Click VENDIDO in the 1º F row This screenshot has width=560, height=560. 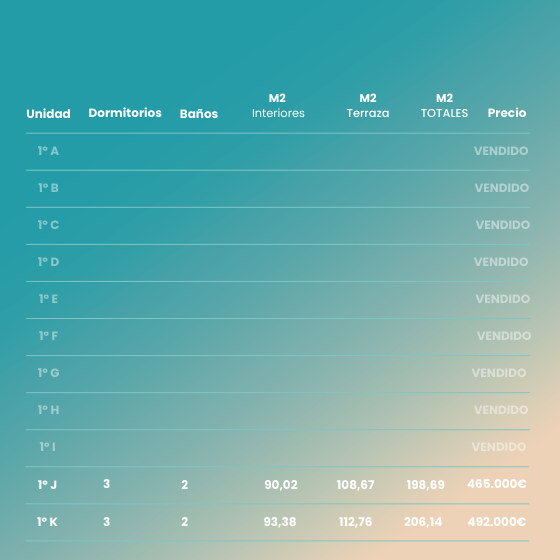pos(504,336)
